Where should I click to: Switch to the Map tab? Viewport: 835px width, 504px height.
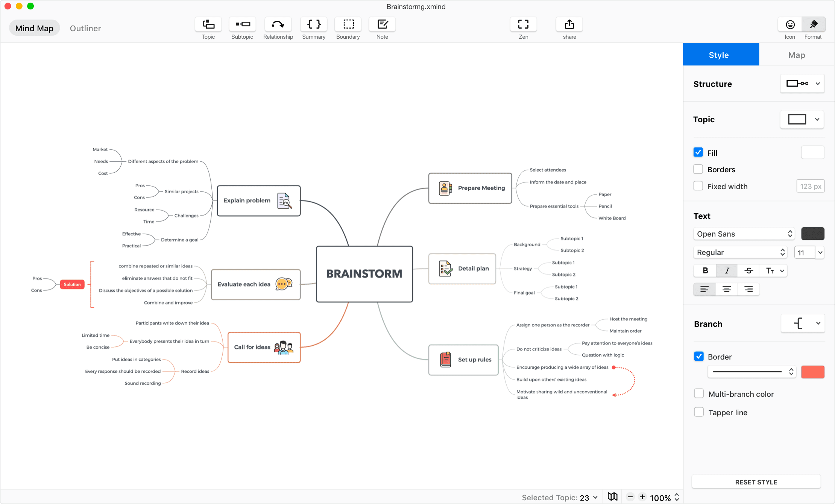796,54
